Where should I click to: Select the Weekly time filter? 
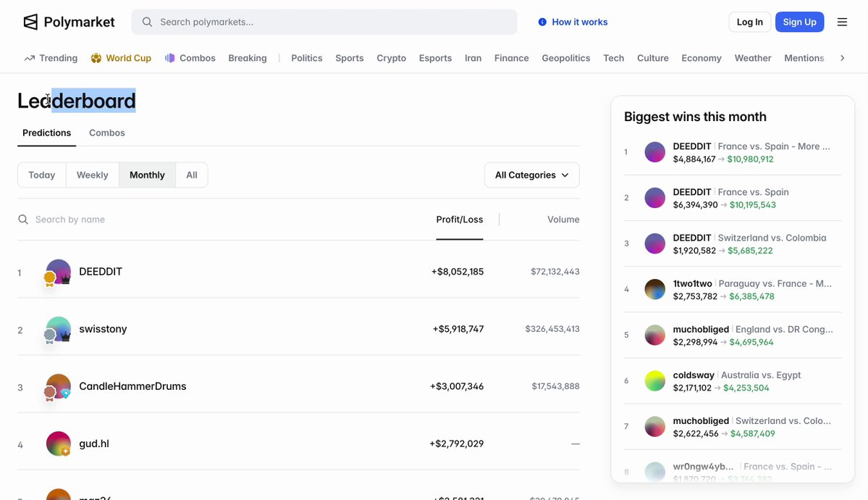coord(93,175)
